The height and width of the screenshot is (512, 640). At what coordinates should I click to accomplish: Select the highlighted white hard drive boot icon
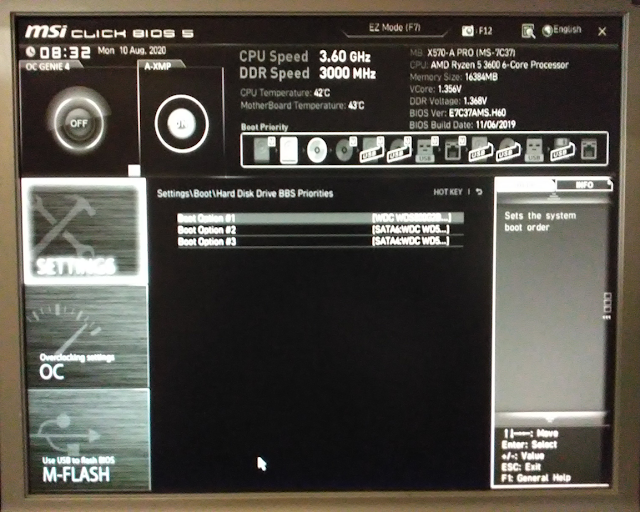point(289,150)
